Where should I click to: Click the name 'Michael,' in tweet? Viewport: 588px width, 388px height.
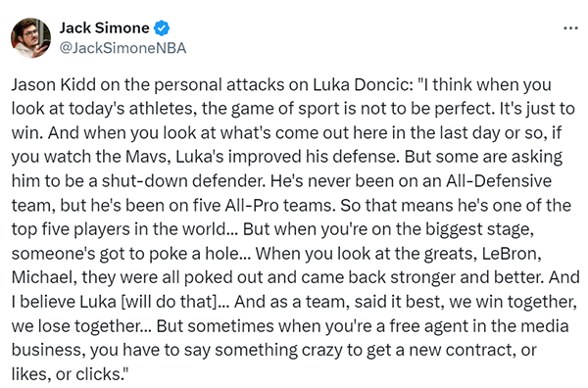tap(44, 277)
